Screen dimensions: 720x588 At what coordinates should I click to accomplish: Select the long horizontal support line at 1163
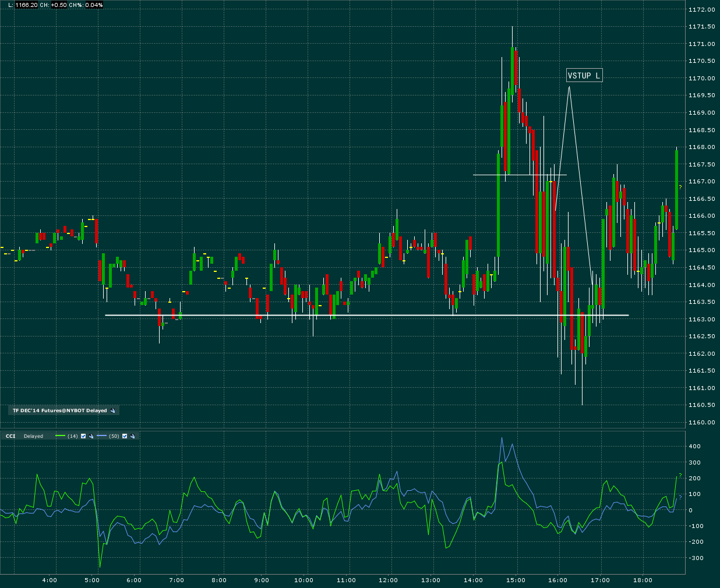click(x=366, y=315)
